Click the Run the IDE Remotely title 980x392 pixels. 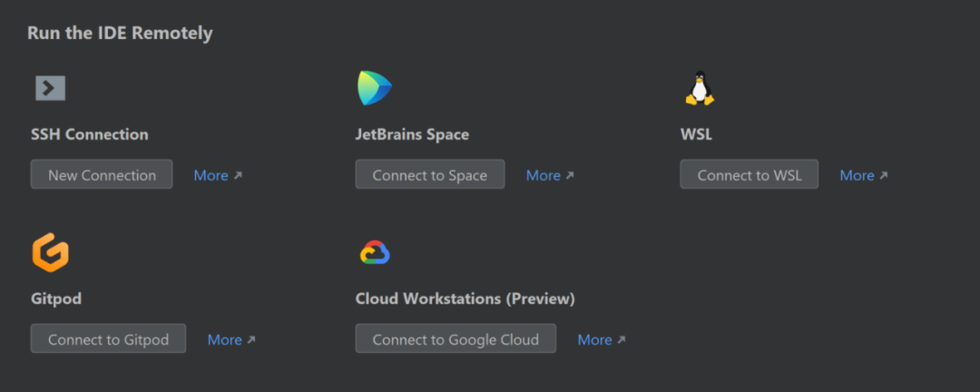[120, 34]
